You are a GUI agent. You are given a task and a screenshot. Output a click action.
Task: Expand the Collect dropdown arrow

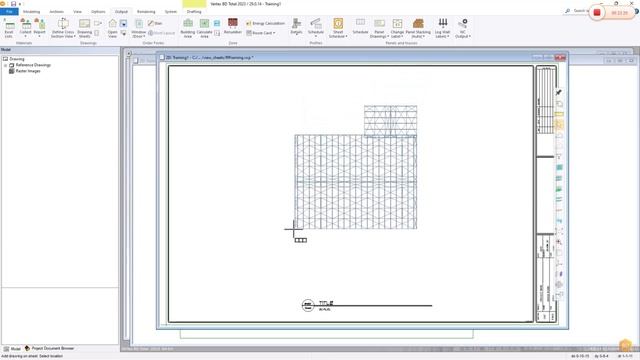click(25, 36)
